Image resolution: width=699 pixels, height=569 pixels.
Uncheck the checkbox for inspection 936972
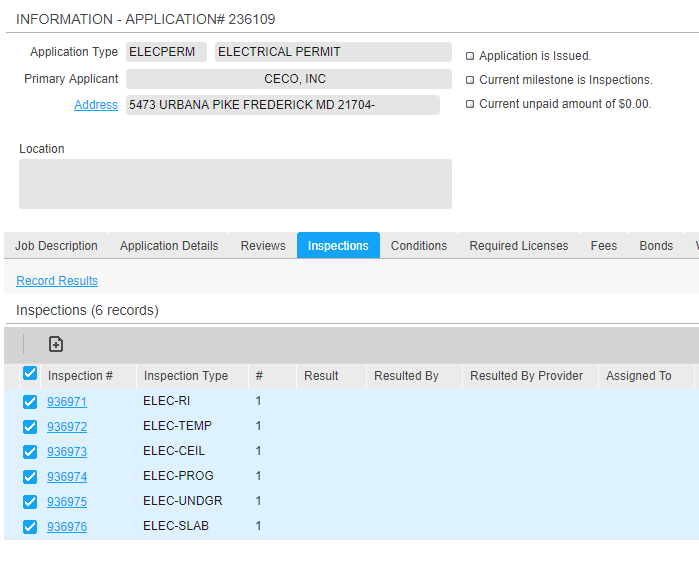30,427
